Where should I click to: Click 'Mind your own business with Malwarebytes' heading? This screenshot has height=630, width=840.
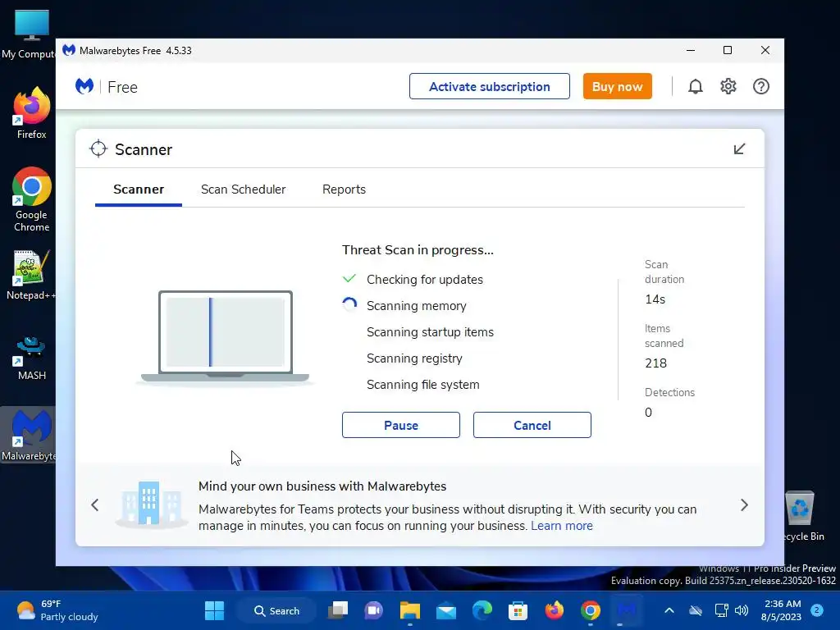pos(322,486)
